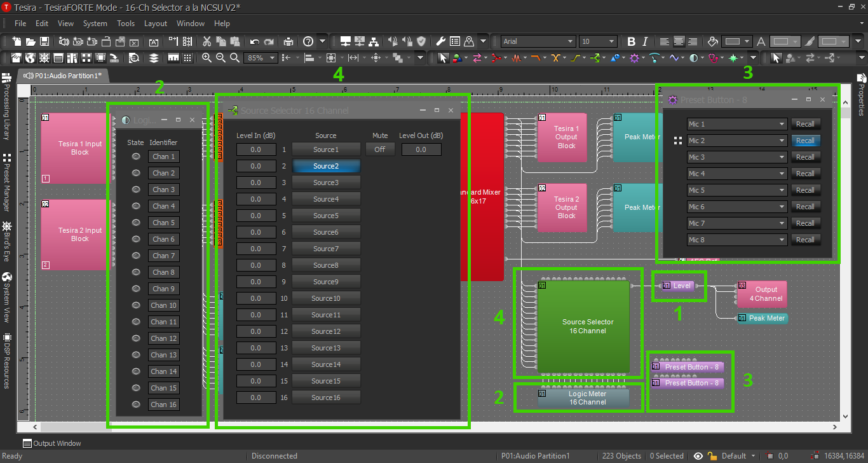Toggle the Chan 1 state indicator
The height and width of the screenshot is (463, 868).
point(136,156)
